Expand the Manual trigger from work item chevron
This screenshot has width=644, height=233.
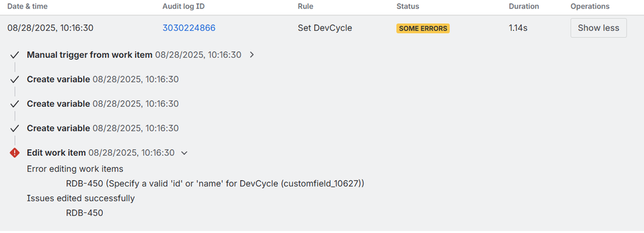252,55
